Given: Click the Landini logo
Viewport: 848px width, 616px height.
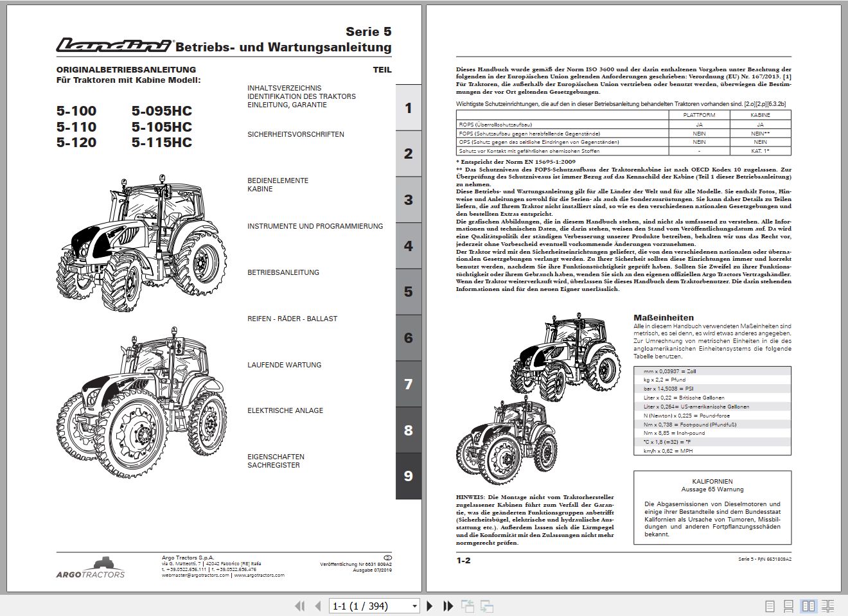Looking at the screenshot, I should [x=114, y=45].
